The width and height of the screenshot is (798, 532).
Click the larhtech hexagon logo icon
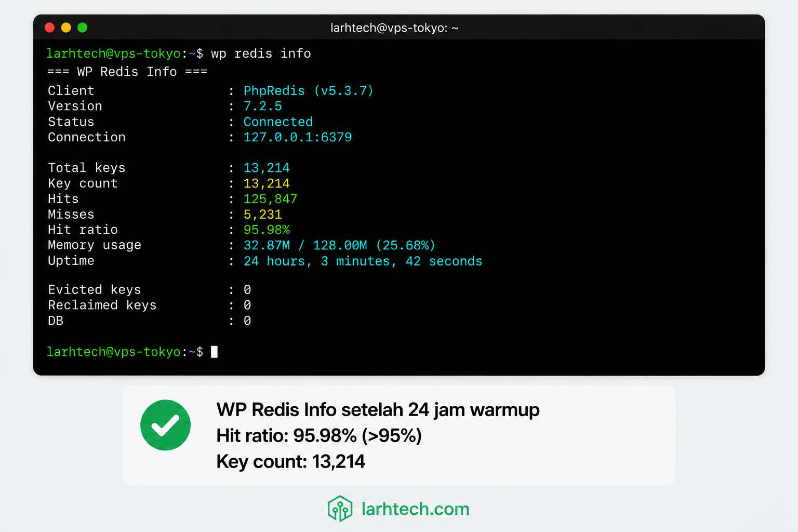point(340,509)
